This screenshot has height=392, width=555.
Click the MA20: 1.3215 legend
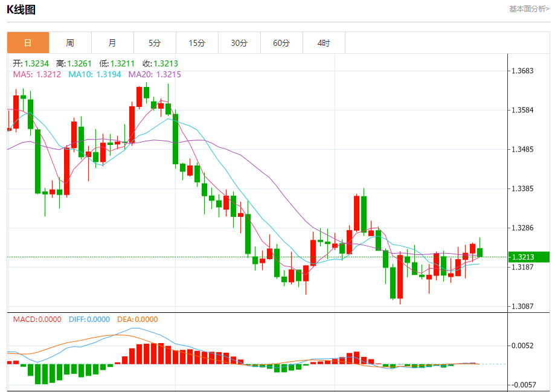(x=155, y=74)
